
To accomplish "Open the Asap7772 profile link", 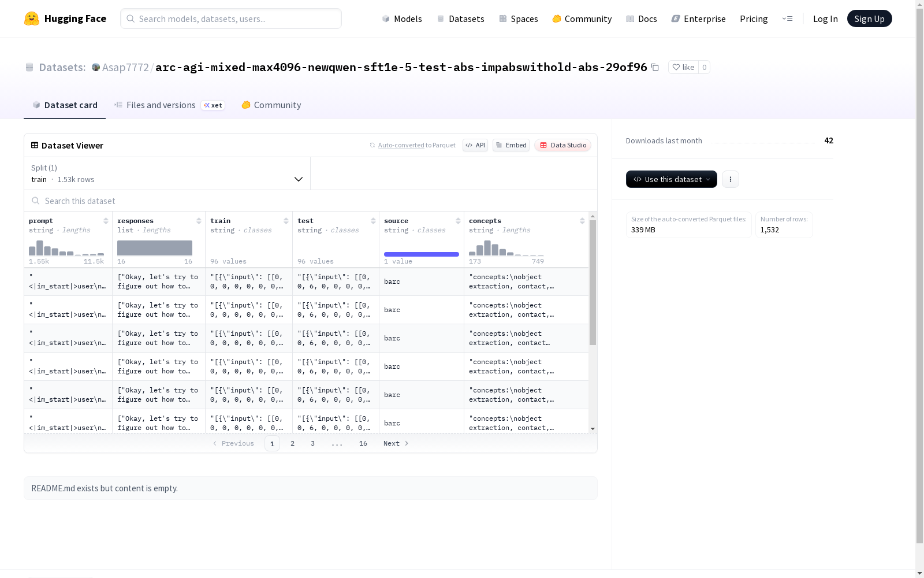I will coord(125,67).
